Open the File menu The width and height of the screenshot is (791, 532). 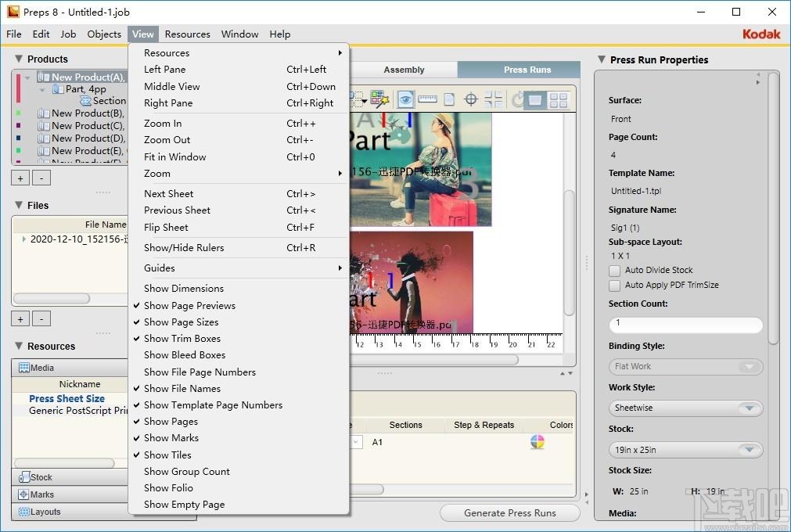[x=13, y=34]
